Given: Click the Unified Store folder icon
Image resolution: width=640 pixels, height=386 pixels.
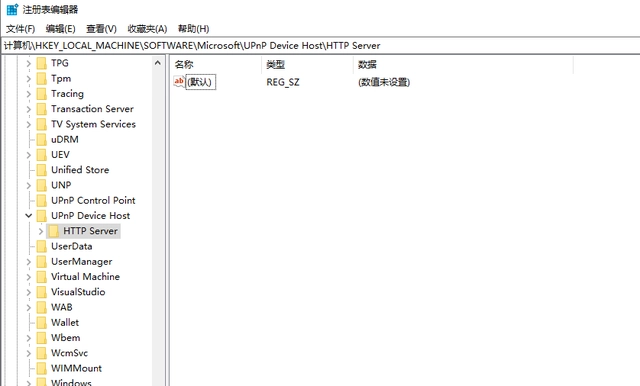Looking at the screenshot, I should (x=42, y=170).
